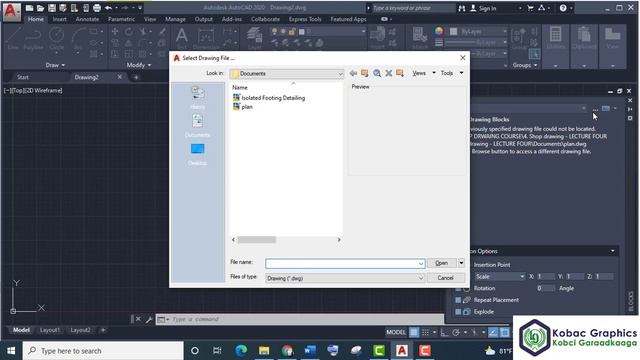Click the Open folder quick-access icon

pyautogui.click(x=40, y=8)
